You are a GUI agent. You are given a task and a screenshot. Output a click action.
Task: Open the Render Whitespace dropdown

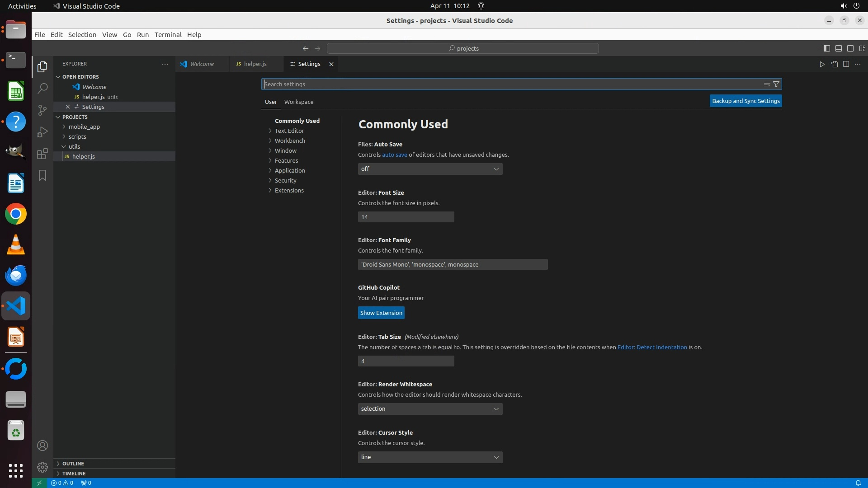point(430,409)
